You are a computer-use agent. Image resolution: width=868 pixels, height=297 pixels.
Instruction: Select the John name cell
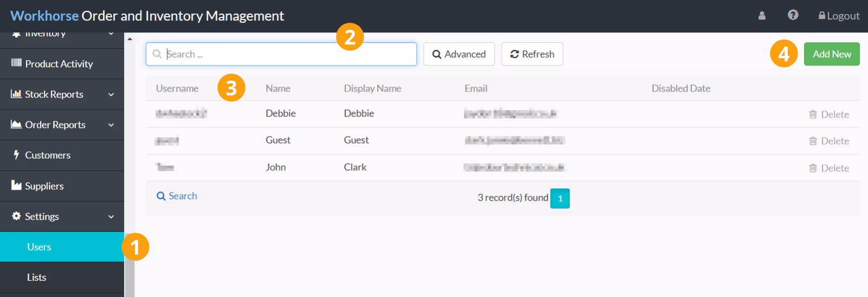tap(276, 167)
